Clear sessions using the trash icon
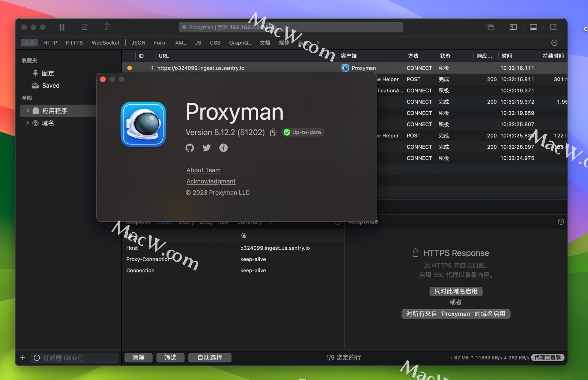588x380 pixels. pyautogui.click(x=107, y=27)
